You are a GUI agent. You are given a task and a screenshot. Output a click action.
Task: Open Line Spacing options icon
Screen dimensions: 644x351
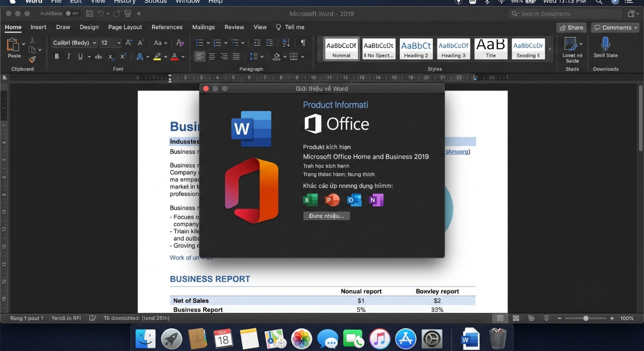[254, 56]
